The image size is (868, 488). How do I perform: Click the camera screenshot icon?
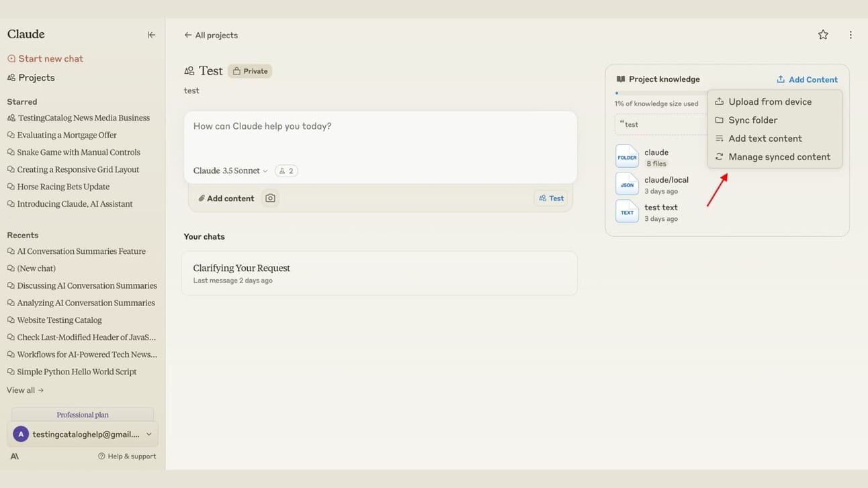[x=270, y=198]
